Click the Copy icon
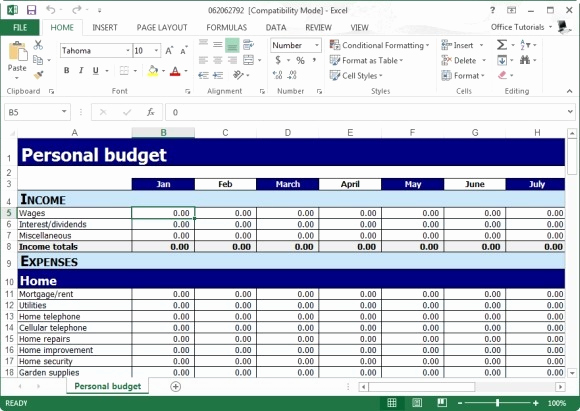Viewport: 580px width, 411px height. click(38, 60)
